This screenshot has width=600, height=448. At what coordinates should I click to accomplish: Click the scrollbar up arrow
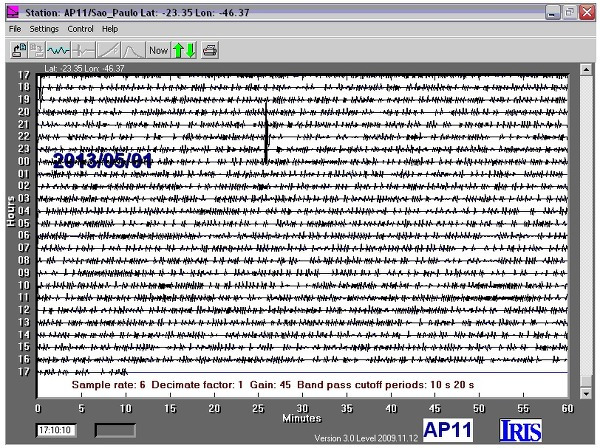click(586, 70)
